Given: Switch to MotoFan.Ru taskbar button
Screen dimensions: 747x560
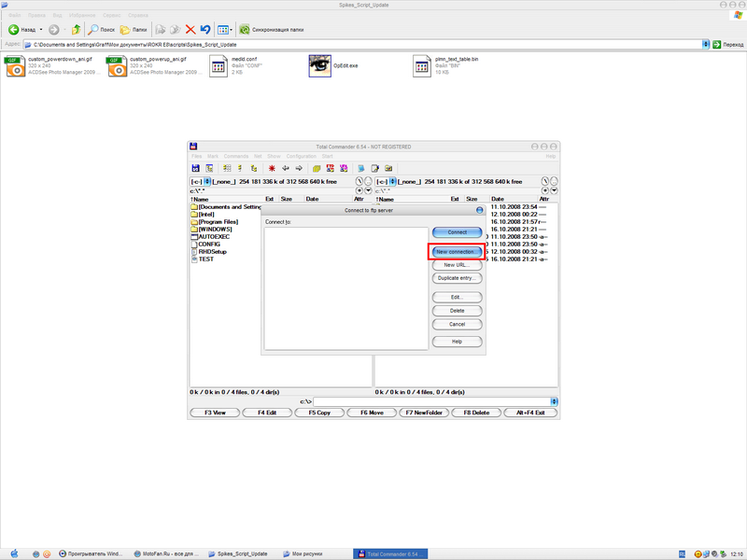Looking at the screenshot, I should point(166,553).
